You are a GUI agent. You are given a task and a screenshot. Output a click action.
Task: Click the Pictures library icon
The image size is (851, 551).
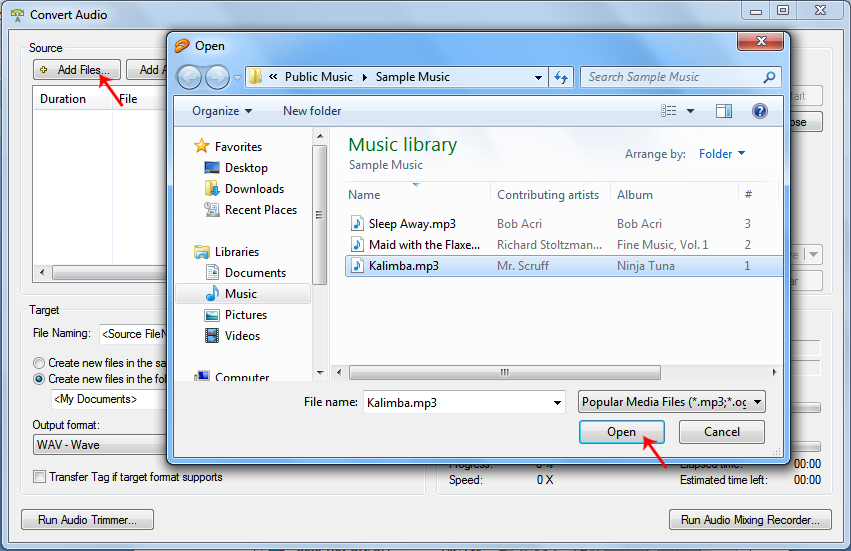tap(212, 315)
